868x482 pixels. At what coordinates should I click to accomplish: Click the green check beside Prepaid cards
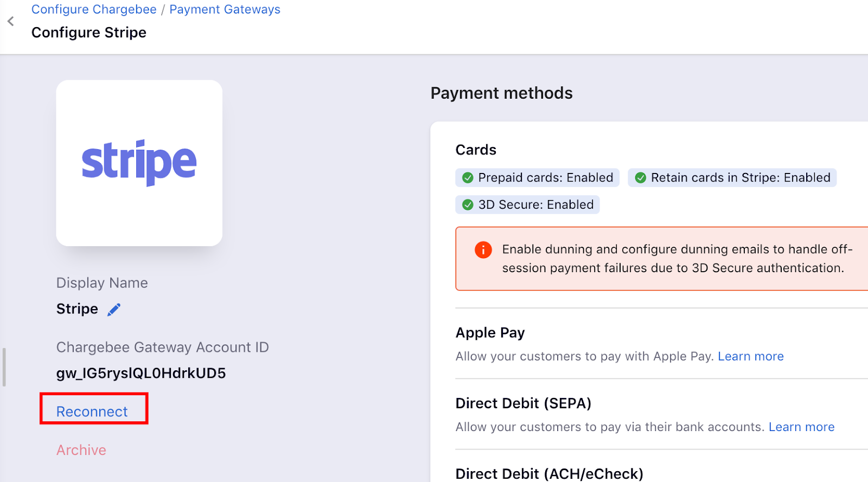pos(467,178)
